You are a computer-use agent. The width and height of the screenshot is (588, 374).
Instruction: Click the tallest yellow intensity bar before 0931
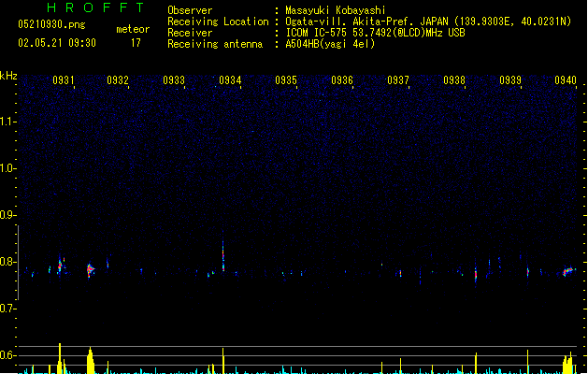tap(60, 358)
